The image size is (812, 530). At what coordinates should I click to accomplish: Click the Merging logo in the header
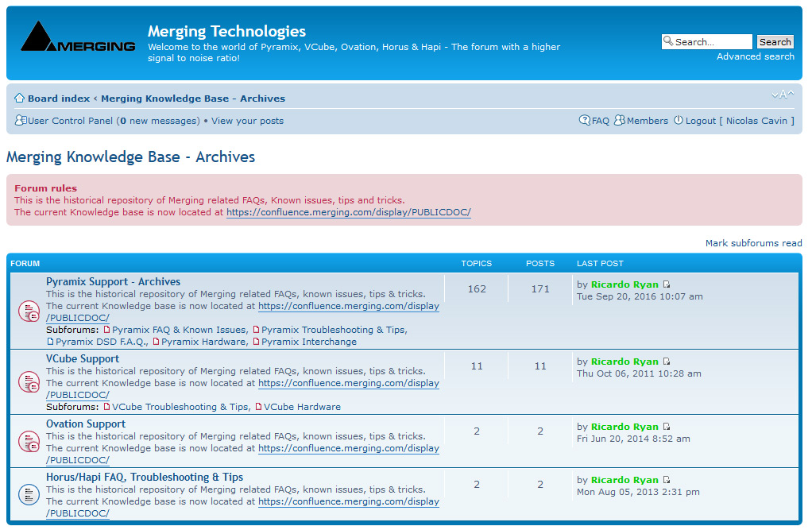coord(78,37)
